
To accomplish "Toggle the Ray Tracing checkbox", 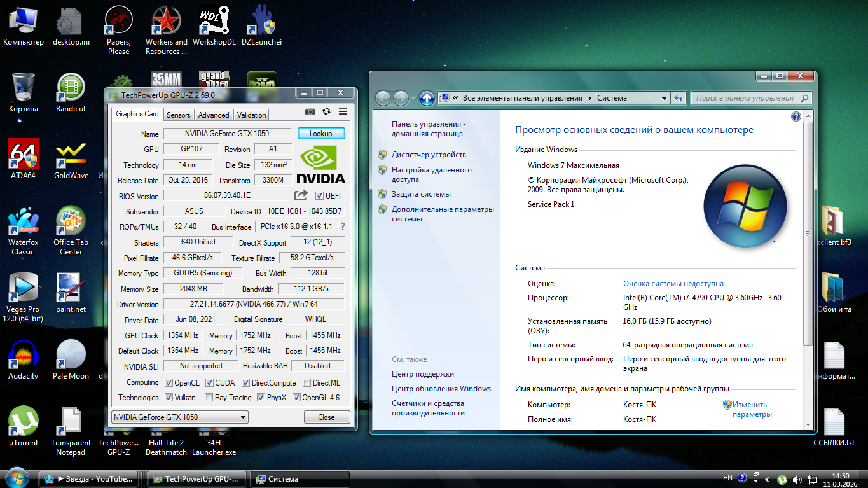I will tap(209, 398).
